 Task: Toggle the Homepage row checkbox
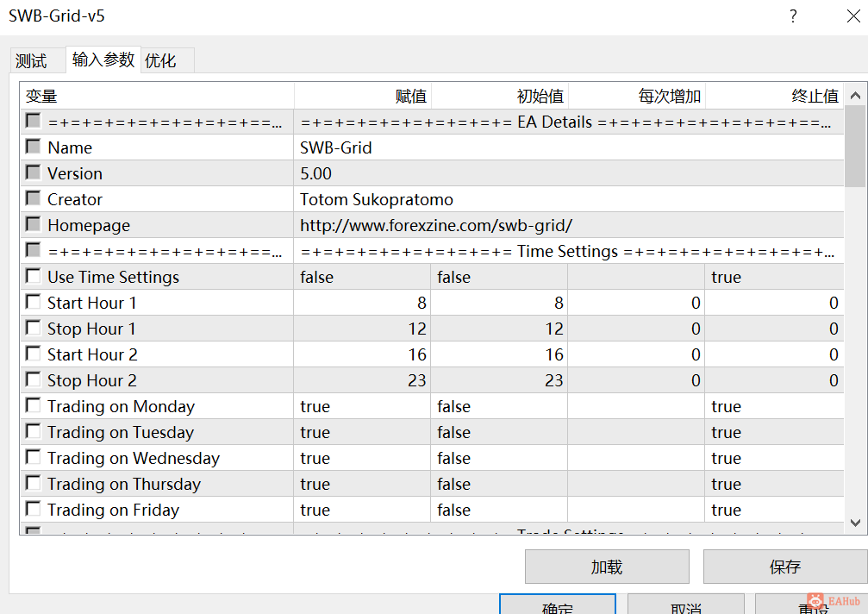click(34, 224)
